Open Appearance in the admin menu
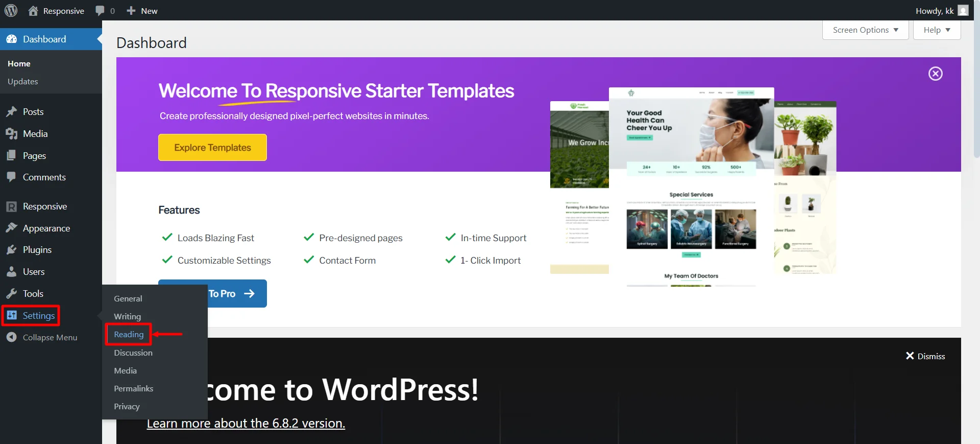 [46, 228]
